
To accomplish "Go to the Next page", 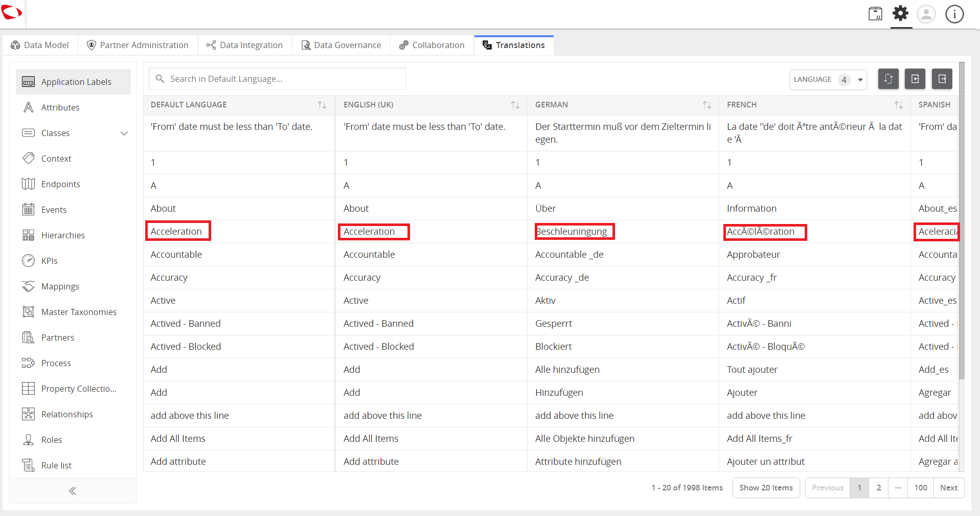I will 949,488.
